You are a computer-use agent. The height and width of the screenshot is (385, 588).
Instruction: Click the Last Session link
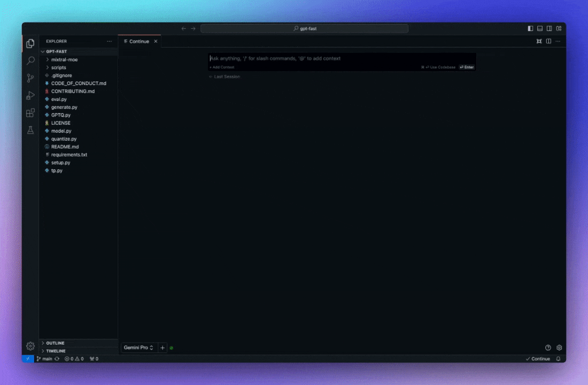[x=224, y=76]
